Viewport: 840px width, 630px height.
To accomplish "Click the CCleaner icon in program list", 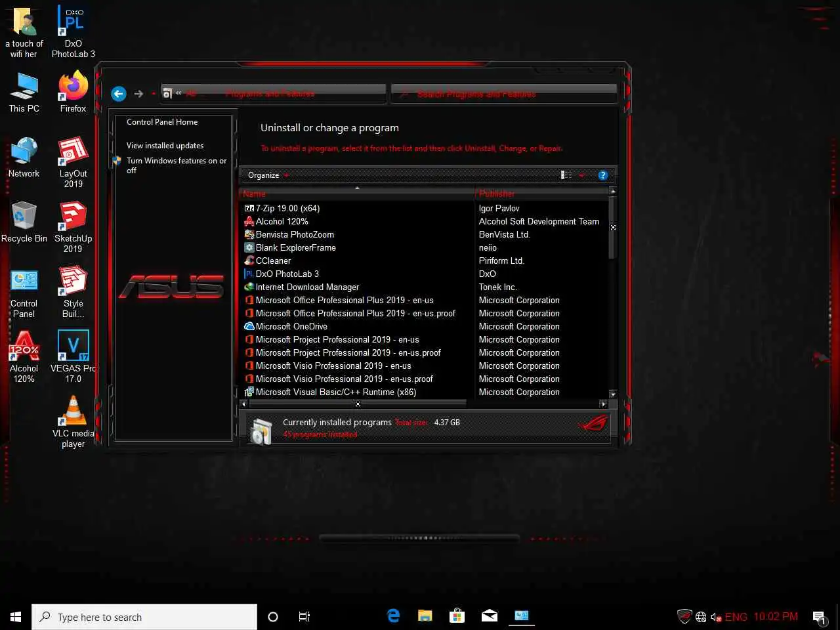I will tap(249, 261).
